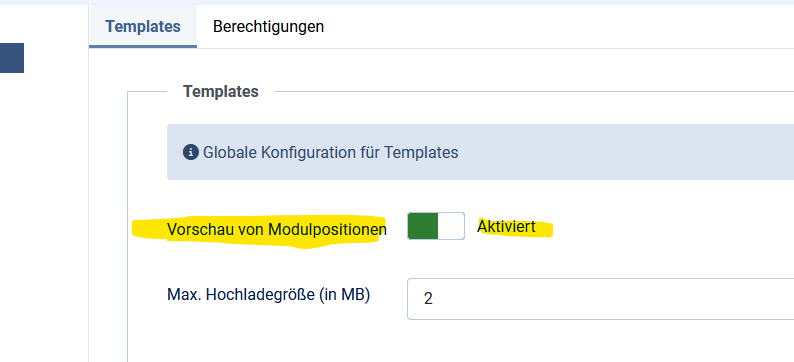The width and height of the screenshot is (794, 362).
Task: Click the green half of the switch
Action: point(422,226)
